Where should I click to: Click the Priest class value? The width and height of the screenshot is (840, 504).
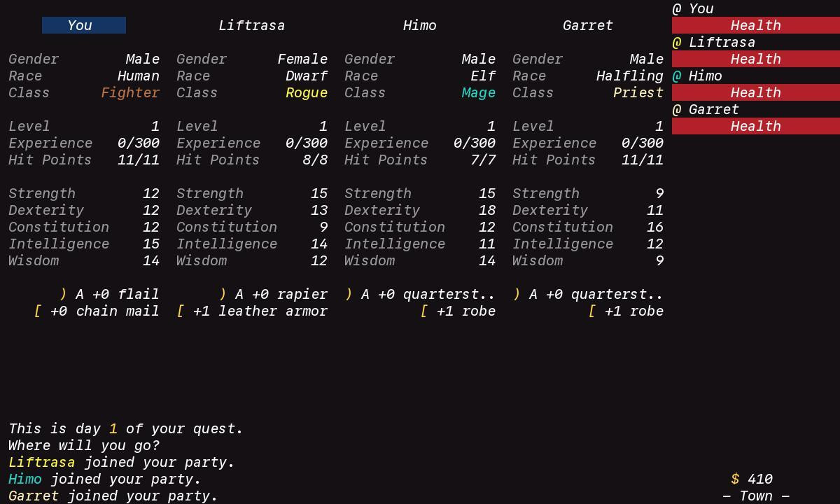point(638,93)
